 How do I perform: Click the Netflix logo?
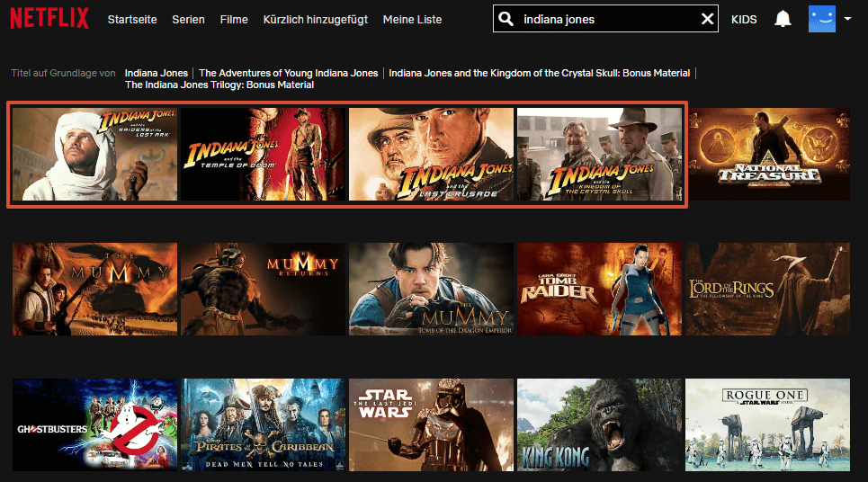49,18
